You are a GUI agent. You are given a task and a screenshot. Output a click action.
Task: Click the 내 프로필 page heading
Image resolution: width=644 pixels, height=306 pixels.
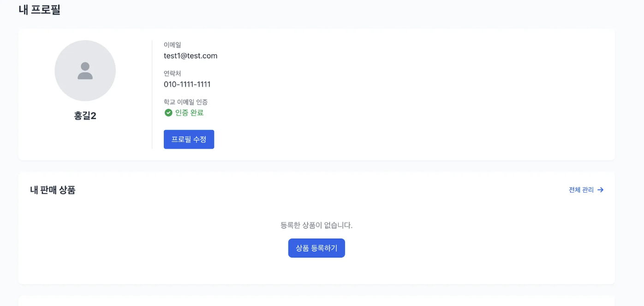pos(40,10)
